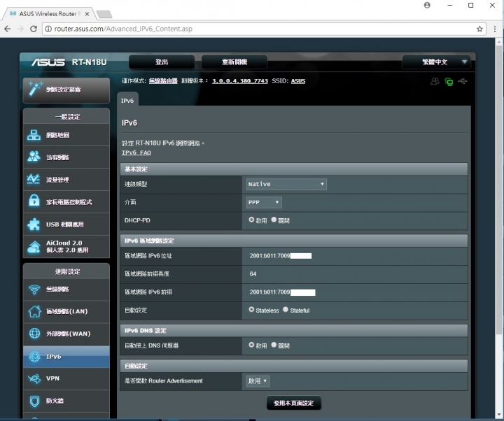Viewport: 504px width, 421px height.
Task: Click the LAN IPv6 address 2001:b011:7009 value
Action: tap(270, 256)
